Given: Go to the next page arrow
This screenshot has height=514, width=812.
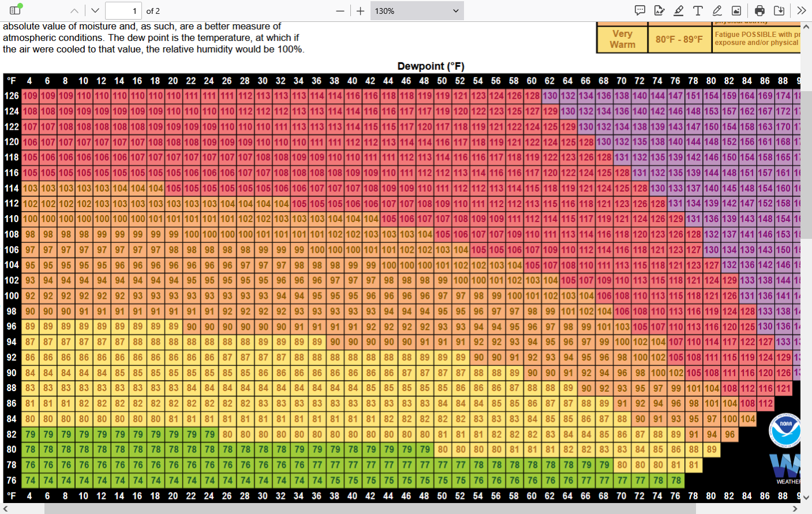Looking at the screenshot, I should (95, 11).
